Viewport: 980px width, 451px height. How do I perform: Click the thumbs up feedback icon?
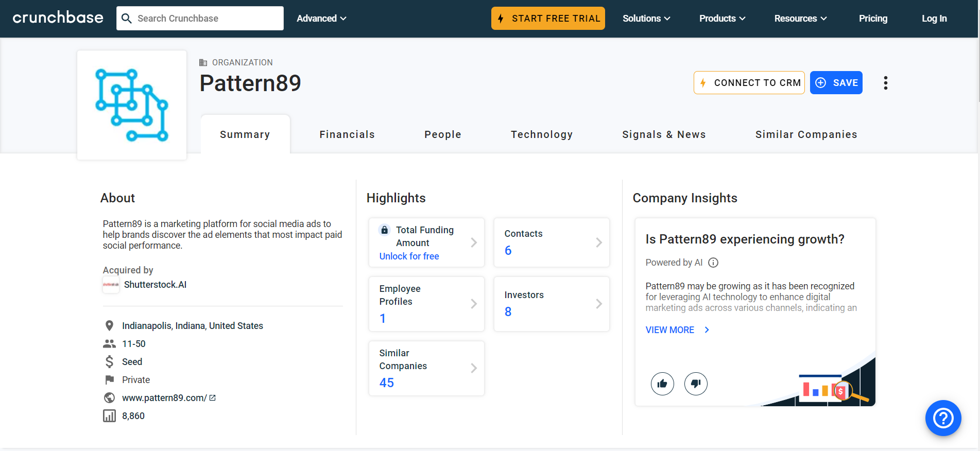pyautogui.click(x=662, y=384)
